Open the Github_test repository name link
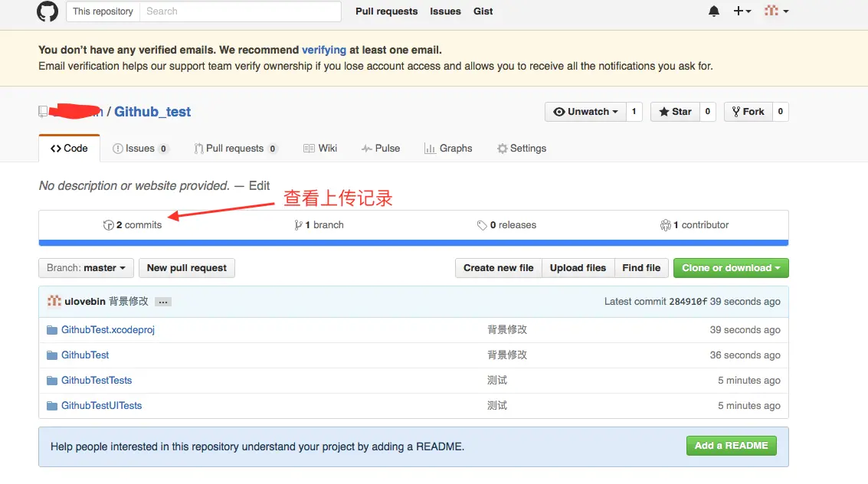Viewport: 868px width, 484px height. click(x=152, y=112)
